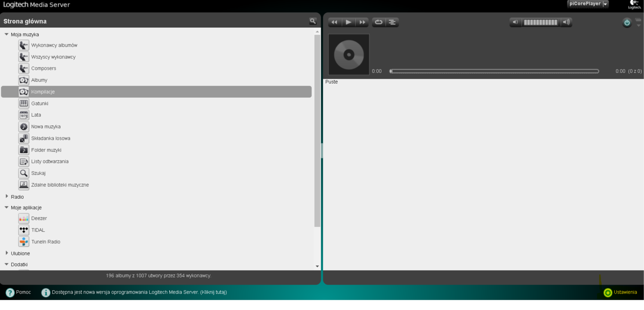Click the Puste empty playlist text
The image size is (644, 310).
(x=331, y=82)
